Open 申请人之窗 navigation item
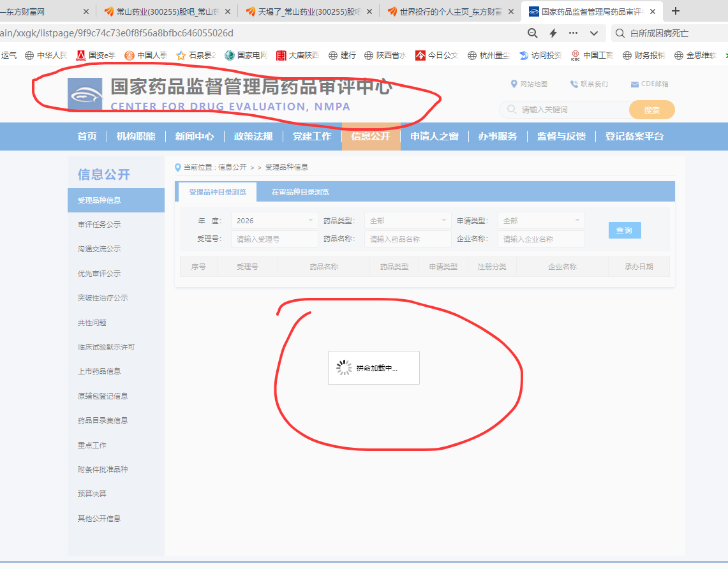This screenshot has height=569, width=728. pos(435,137)
